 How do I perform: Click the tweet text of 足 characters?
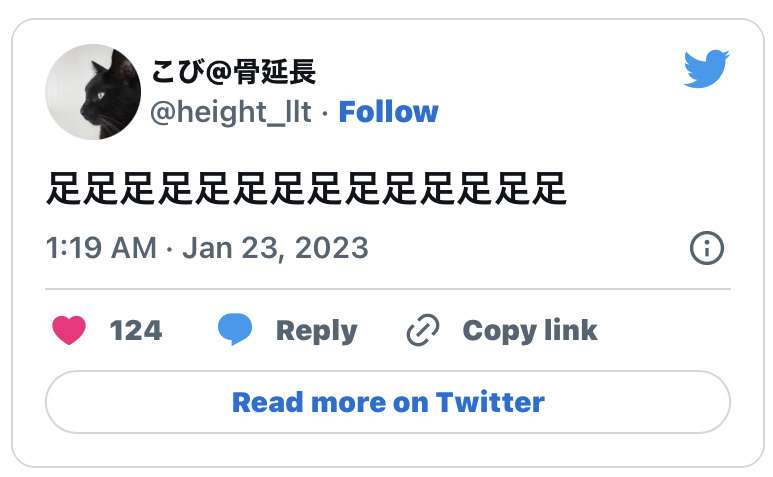coord(306,188)
